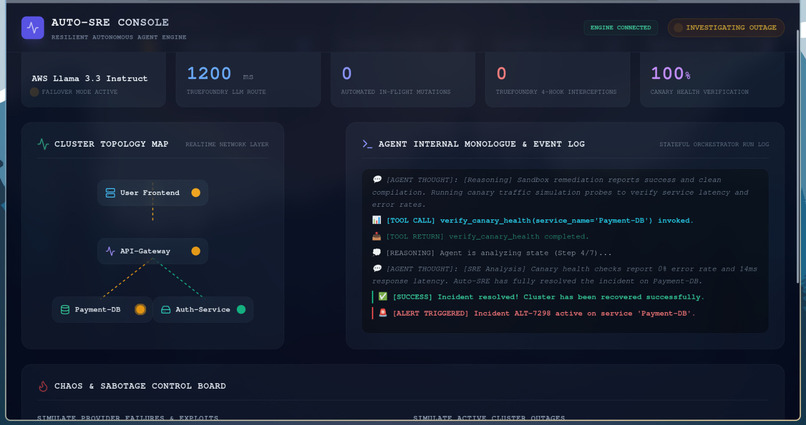Click the Payment-DB orange status dot
Screen dimensions: 806x425
(x=140, y=309)
